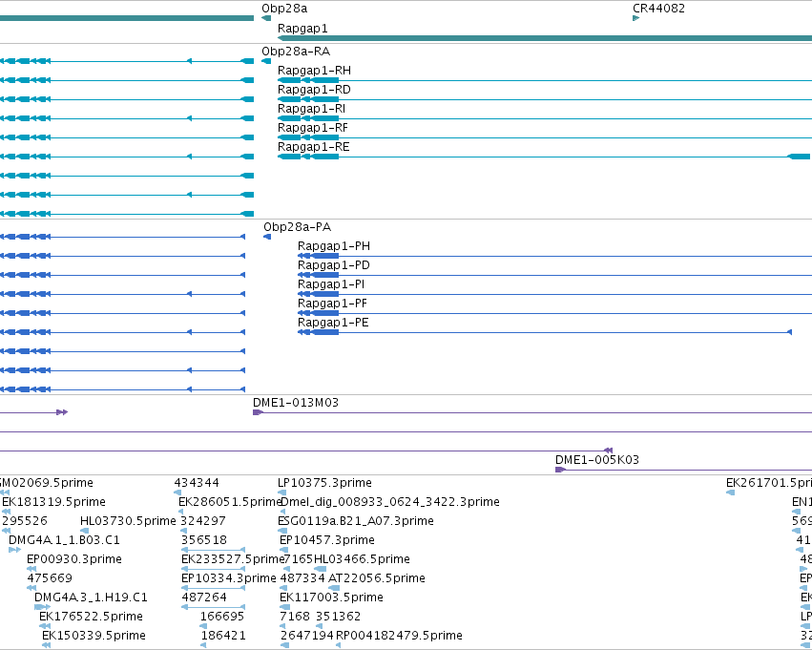The height and width of the screenshot is (650, 812).
Task: Select the EP10457.3prime EST label
Action: click(327, 540)
